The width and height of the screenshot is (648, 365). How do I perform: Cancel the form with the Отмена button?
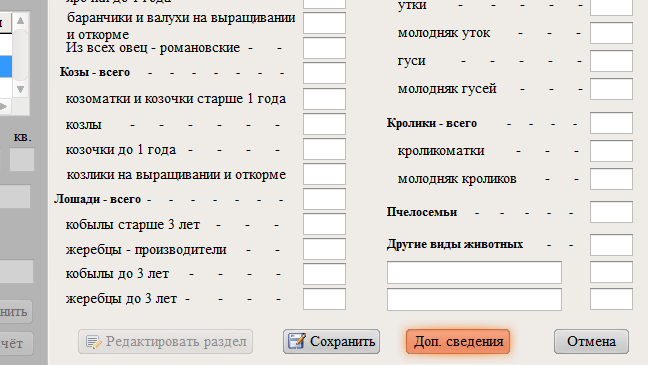[591, 341]
